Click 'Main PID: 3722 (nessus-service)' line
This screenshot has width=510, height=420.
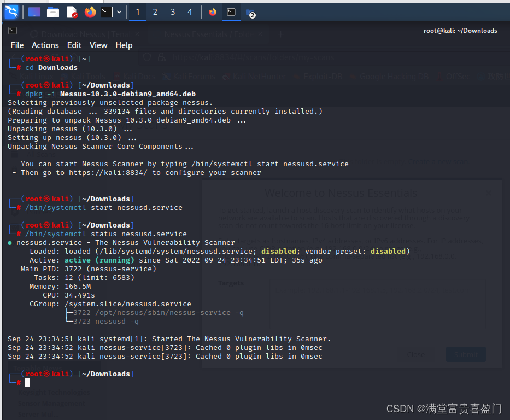[x=89, y=269]
